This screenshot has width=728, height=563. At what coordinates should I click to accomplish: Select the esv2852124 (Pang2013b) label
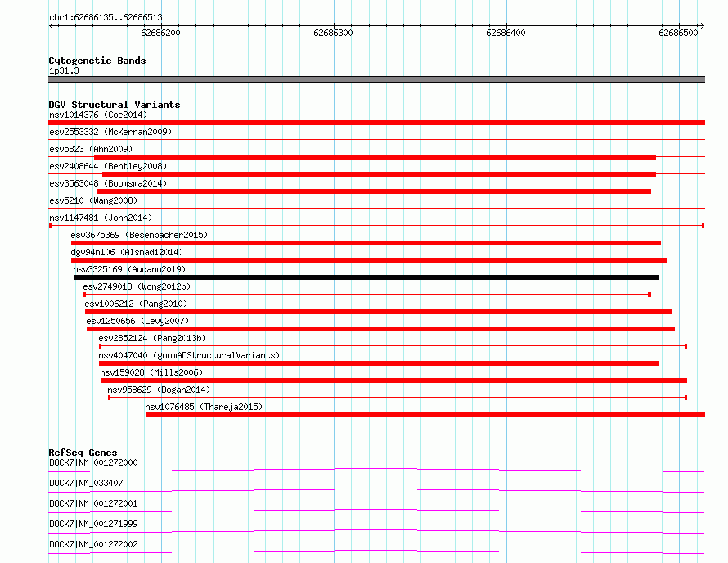click(152, 338)
